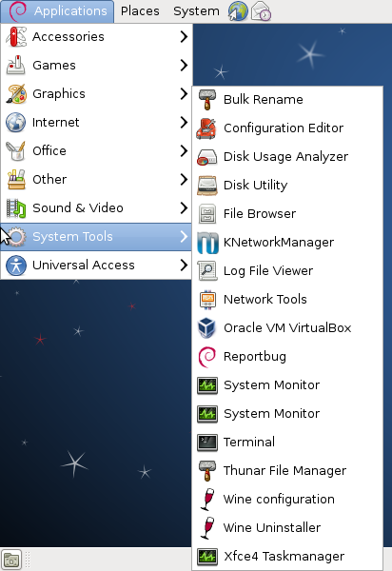Screen dimensions: 392x571
Task: Click the Thunar File Manager icon
Action: point(207,471)
